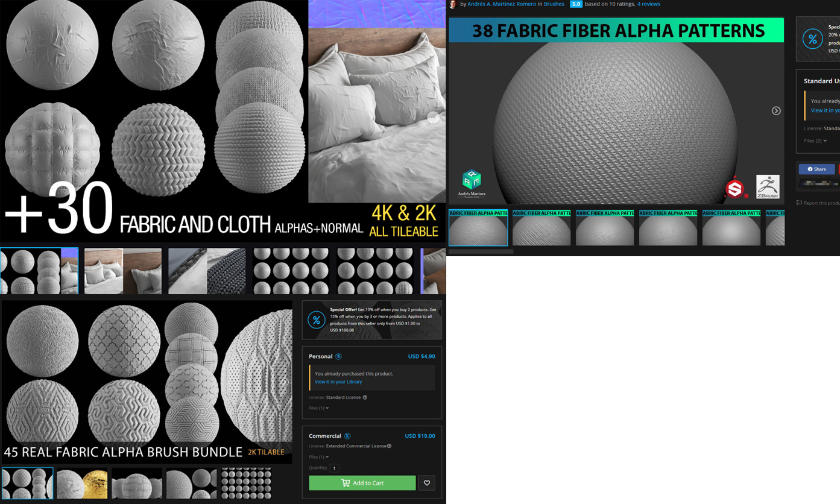Open the Standard License help icon
Viewport: 840px width, 504px height.
click(365, 397)
